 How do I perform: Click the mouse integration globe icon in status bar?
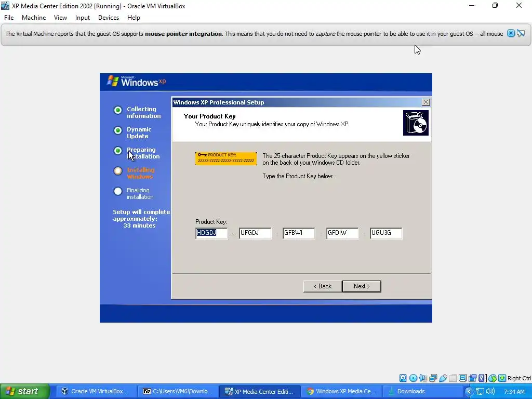tap(493, 378)
